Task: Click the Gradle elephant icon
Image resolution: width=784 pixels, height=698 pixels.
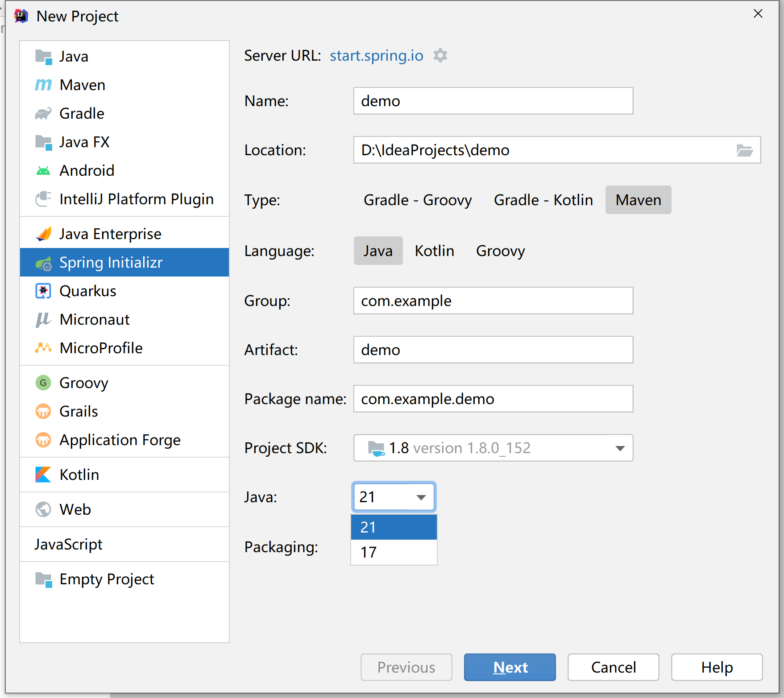Action: click(43, 114)
